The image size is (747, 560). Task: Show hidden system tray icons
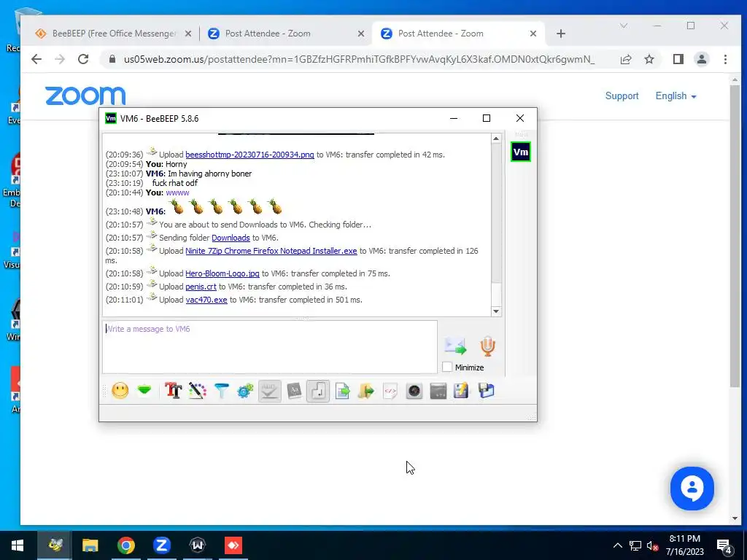pos(617,545)
